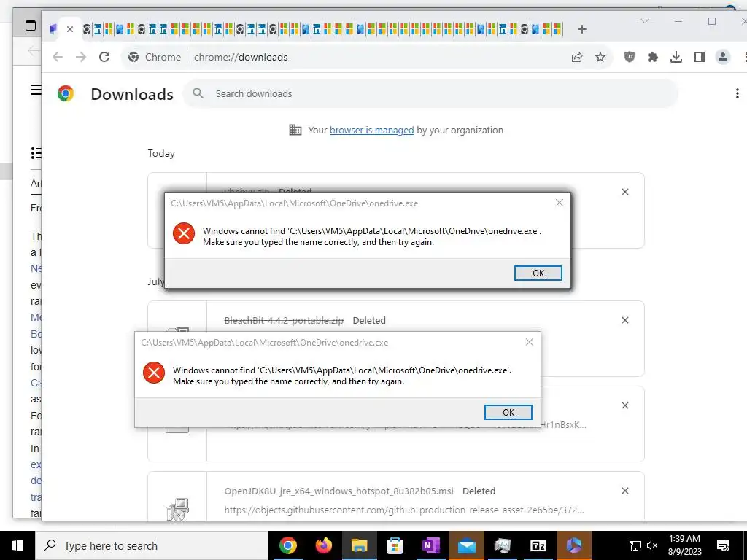Remove the OpenJDK8U msi entry from list
This screenshot has width=747, height=560.
[x=625, y=491]
